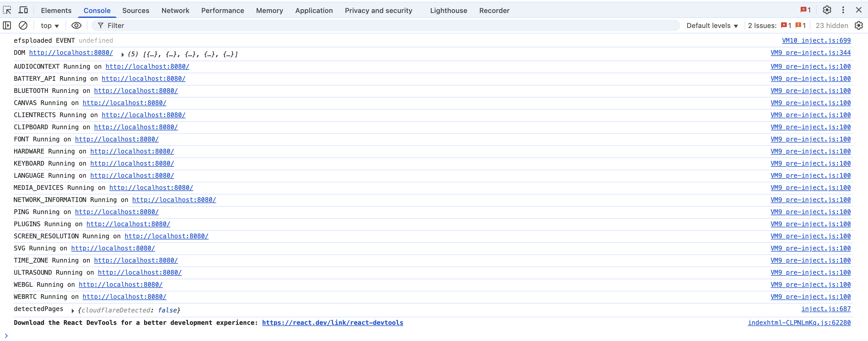
Task: Open the react-devtools download link
Action: pos(332,323)
